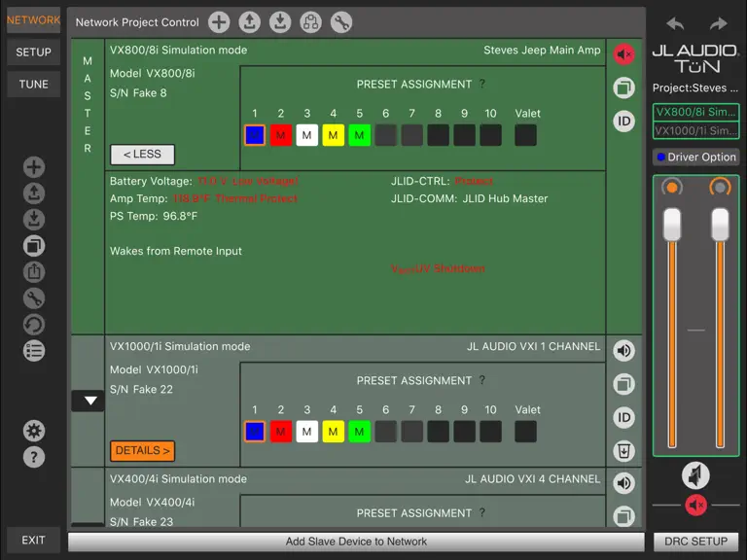Click the undo arrow above the JL Audio logo
The width and height of the screenshot is (747, 560).
point(675,23)
